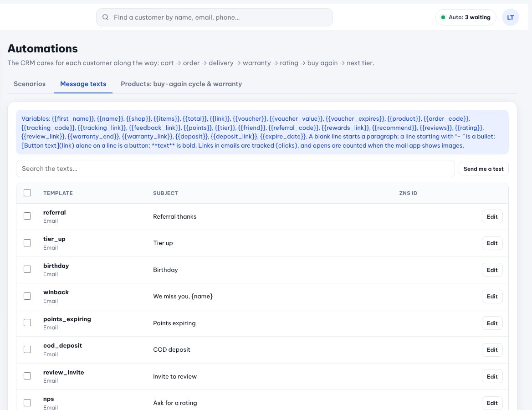This screenshot has height=410, width=532.
Task: Edit the review_invite template
Action: point(492,376)
